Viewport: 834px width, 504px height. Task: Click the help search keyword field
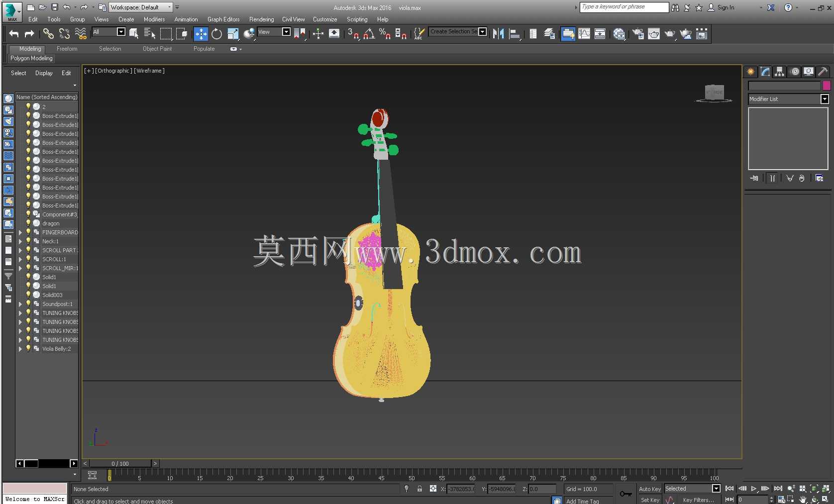(624, 7)
